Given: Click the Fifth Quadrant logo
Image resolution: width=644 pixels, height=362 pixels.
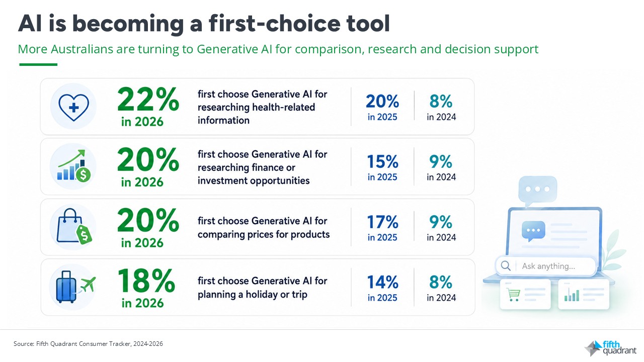Looking at the screenshot, I should pos(610,347).
